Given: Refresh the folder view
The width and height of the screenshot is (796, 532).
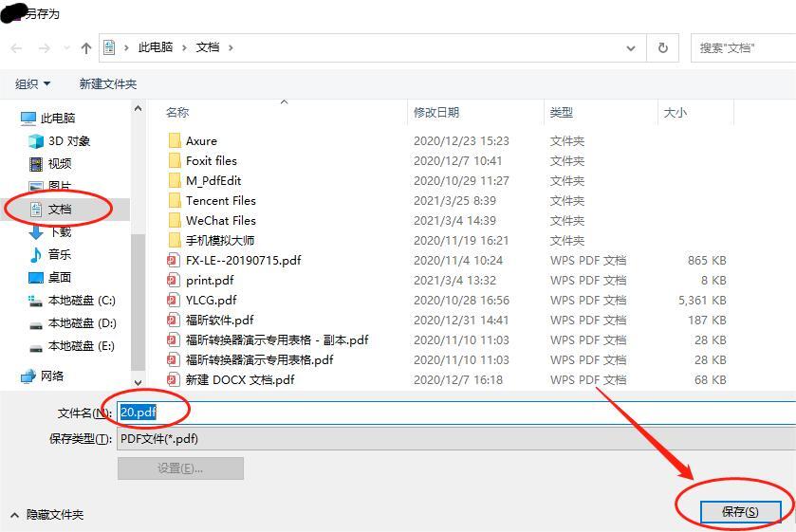Looking at the screenshot, I should [662, 47].
